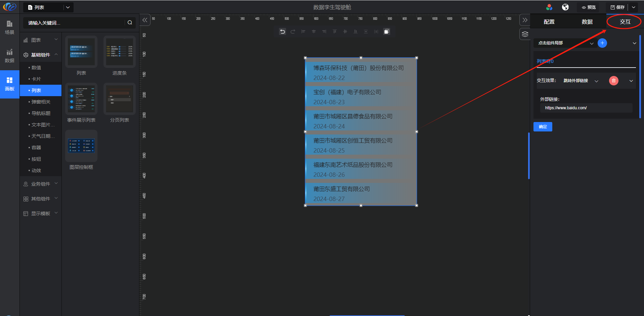The width and height of the screenshot is (644, 316).
Task: Click the red delete interaction icon
Action: click(613, 81)
